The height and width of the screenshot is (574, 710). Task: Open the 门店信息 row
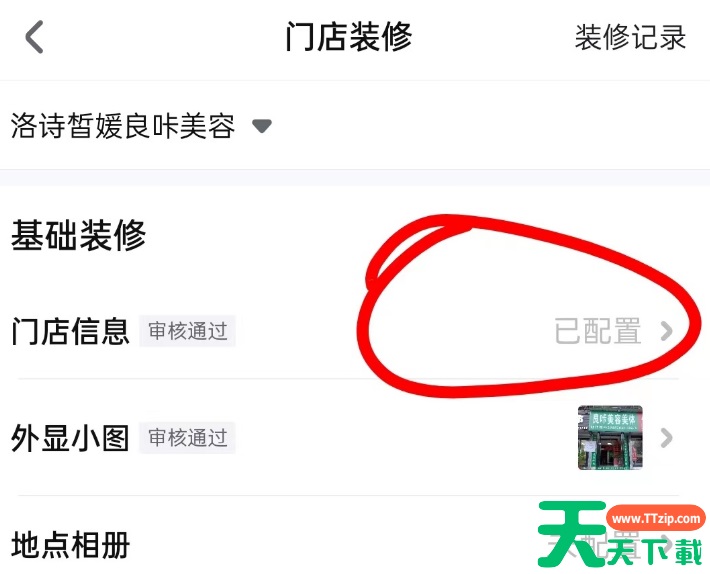click(348, 331)
